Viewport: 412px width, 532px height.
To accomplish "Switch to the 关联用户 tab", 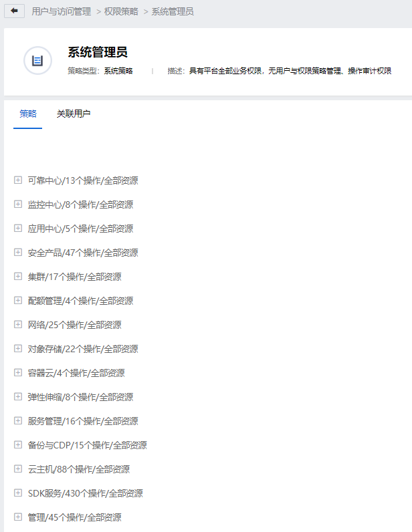I will pyautogui.click(x=74, y=114).
